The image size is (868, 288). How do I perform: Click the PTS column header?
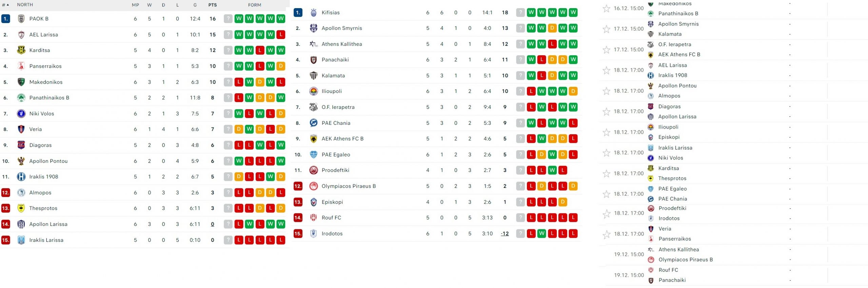click(213, 5)
